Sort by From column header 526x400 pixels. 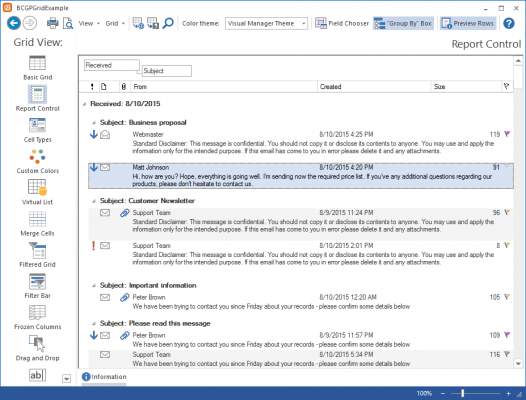coord(224,87)
